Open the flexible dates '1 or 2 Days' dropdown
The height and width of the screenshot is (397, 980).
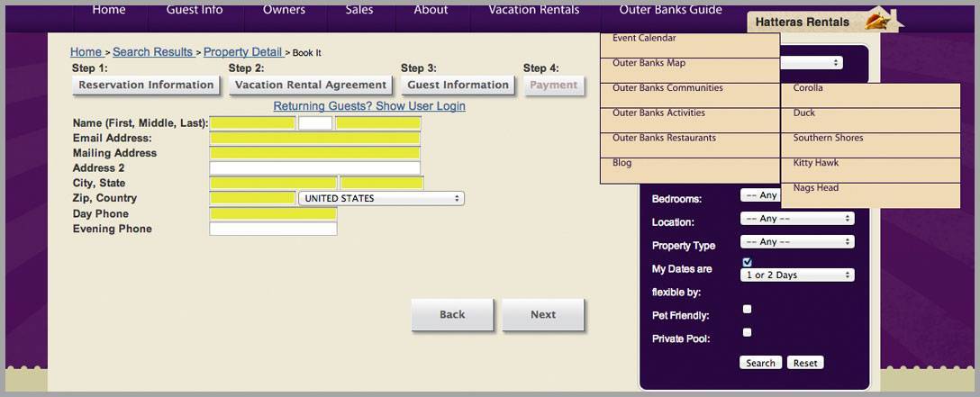797,275
